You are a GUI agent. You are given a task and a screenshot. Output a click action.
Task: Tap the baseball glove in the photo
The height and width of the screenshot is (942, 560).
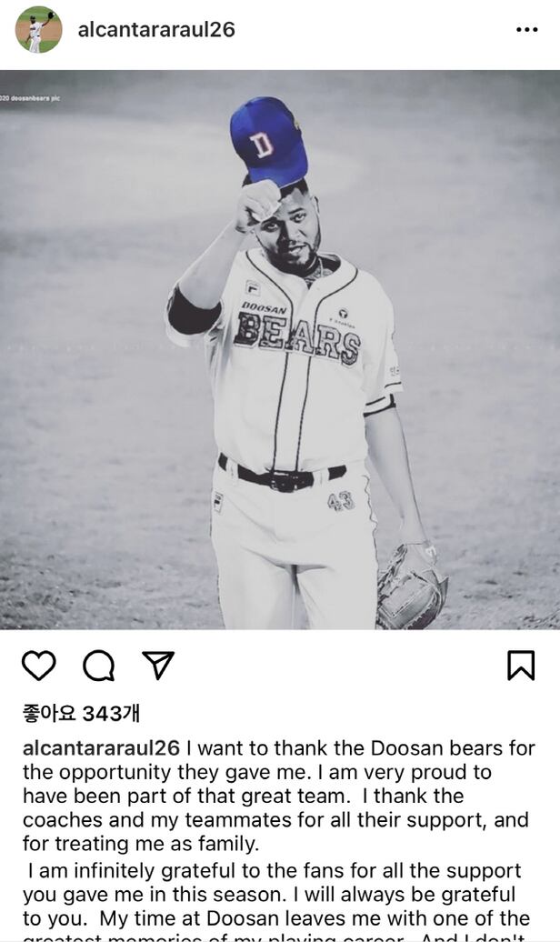tap(411, 586)
